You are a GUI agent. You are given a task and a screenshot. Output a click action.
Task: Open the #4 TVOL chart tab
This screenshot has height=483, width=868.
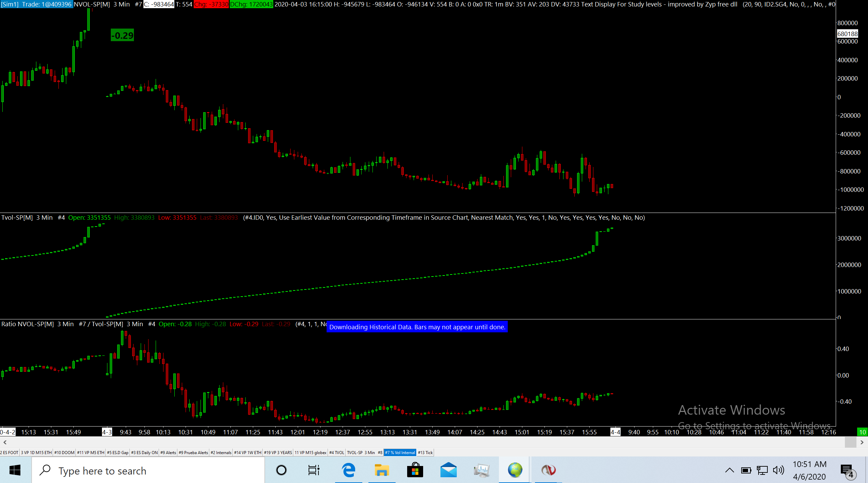[336, 452]
